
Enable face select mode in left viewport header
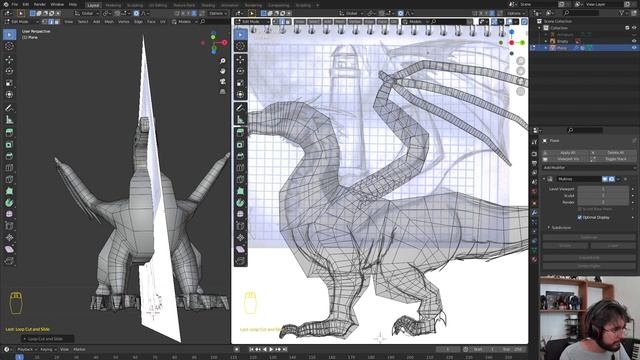click(57, 22)
